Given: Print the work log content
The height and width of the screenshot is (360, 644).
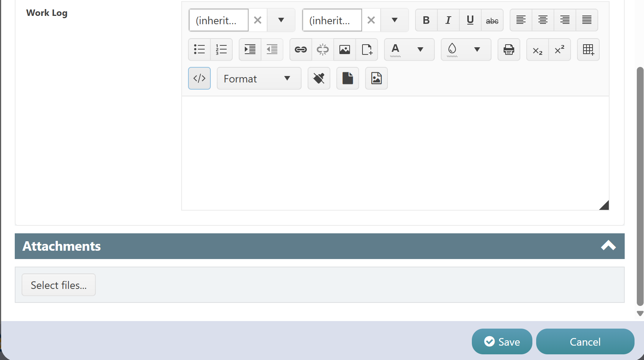Looking at the screenshot, I should (509, 50).
